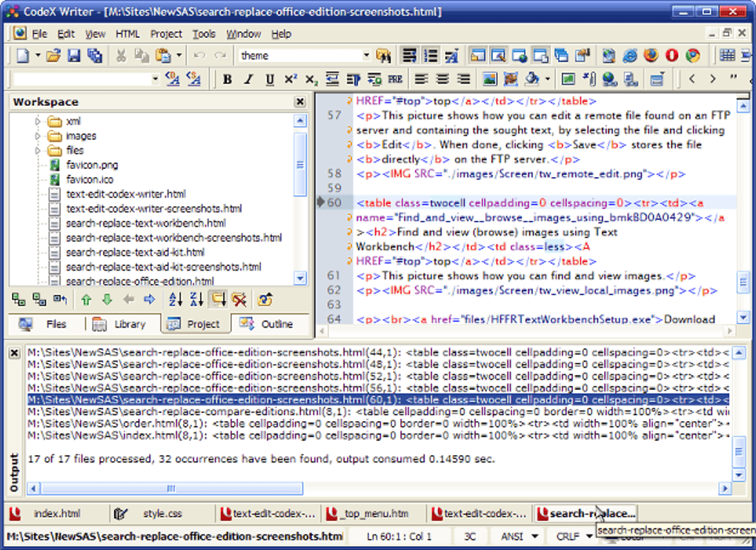This screenshot has width=756, height=550.
Task: Open the Tools menu
Action: 204,34
